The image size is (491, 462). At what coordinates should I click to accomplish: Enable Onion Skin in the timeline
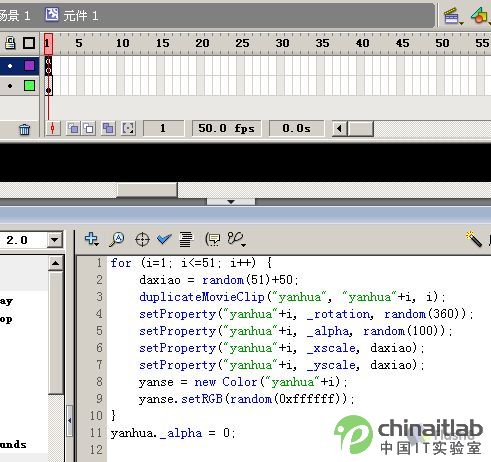click(x=73, y=128)
